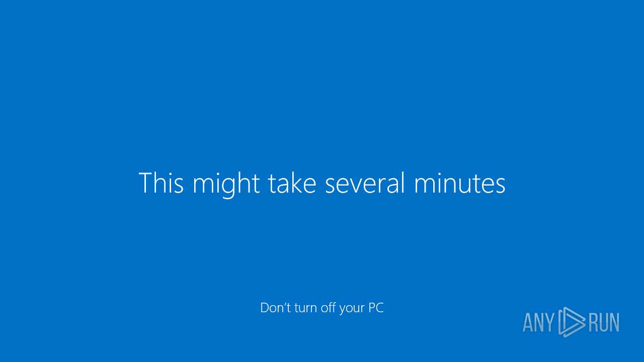The image size is (644, 362).
Task: Select the word "might" in the heading
Action: pyautogui.click(x=226, y=185)
